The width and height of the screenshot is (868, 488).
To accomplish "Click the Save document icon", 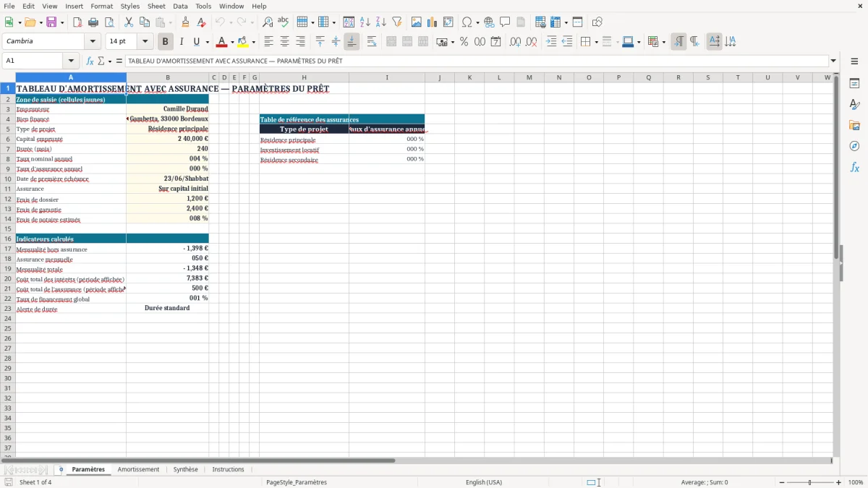I will (51, 22).
